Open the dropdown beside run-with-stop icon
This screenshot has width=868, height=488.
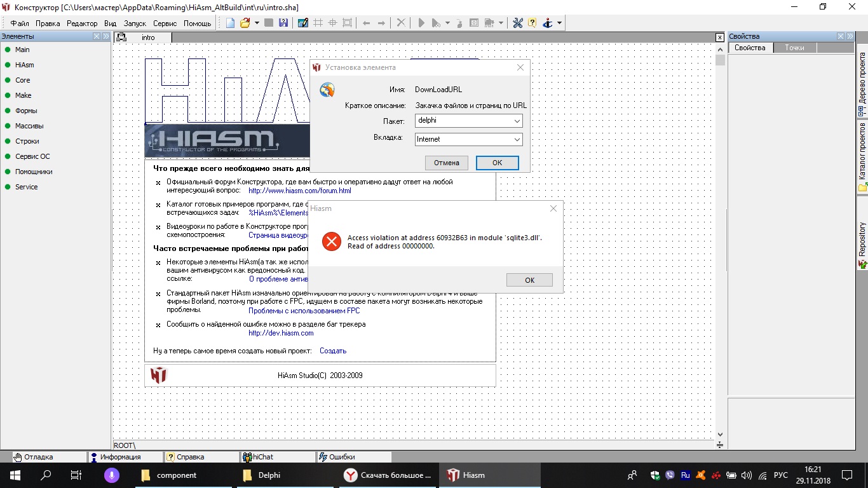coord(447,23)
